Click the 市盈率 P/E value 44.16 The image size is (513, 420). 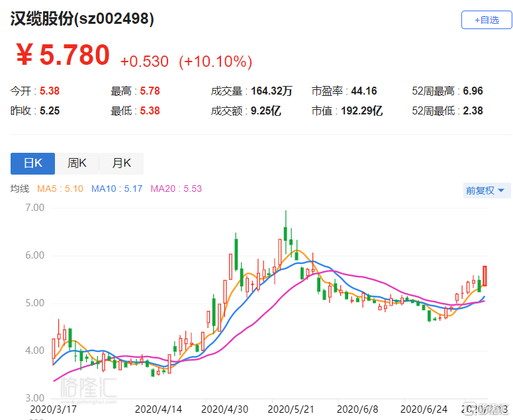point(364,91)
